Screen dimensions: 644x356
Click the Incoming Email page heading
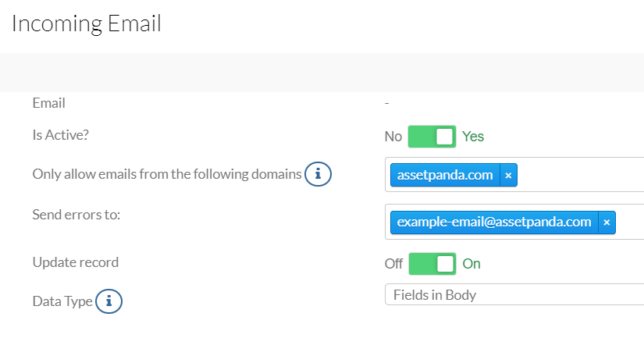click(87, 23)
